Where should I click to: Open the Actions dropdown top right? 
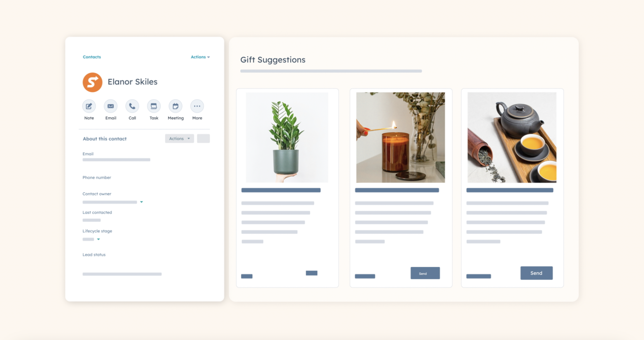pyautogui.click(x=200, y=57)
